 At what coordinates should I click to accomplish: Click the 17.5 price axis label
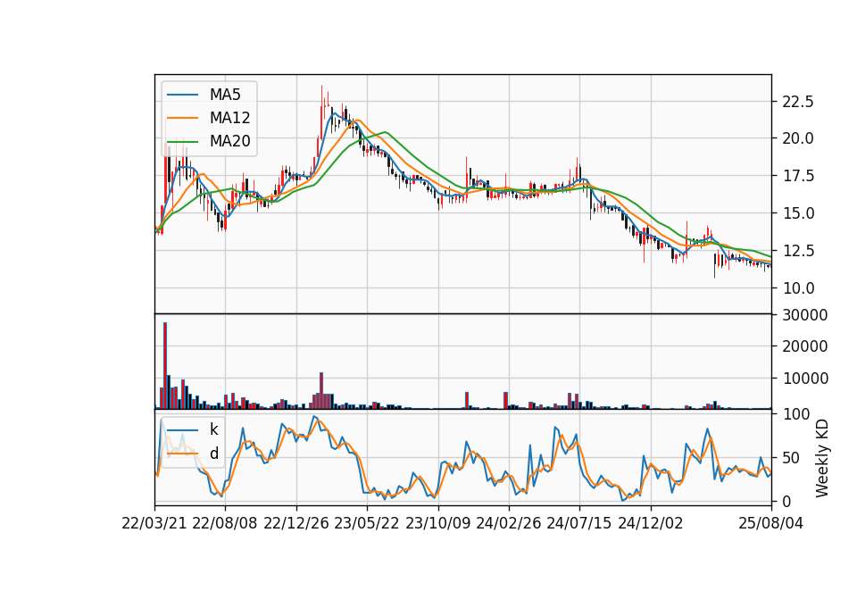pos(798,176)
